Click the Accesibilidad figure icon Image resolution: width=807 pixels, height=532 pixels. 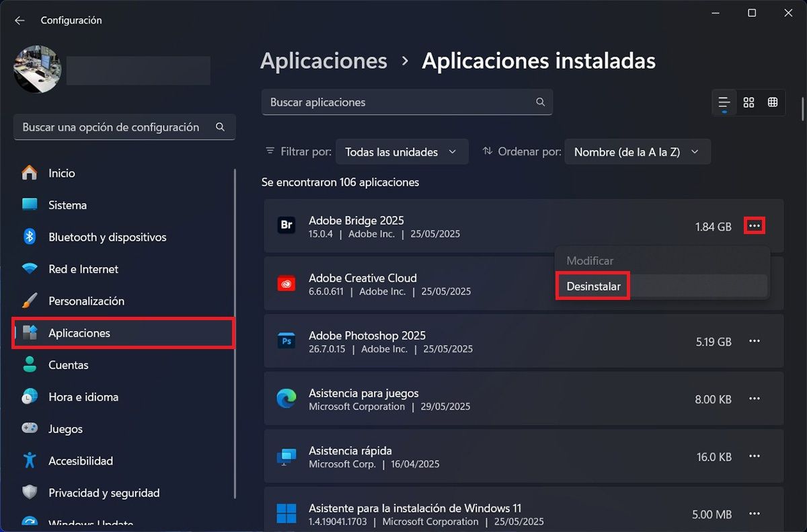(30, 461)
